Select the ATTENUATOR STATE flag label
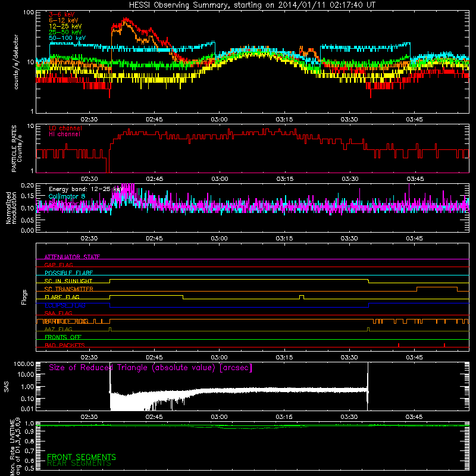The image size is (476, 476). pos(72,257)
